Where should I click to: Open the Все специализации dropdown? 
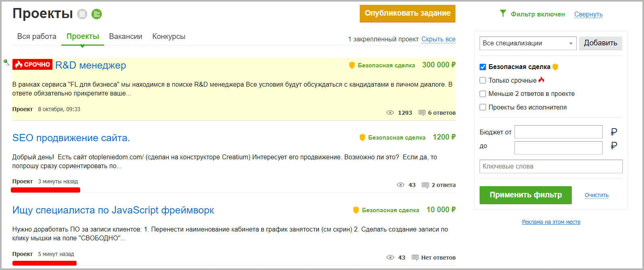(528, 43)
